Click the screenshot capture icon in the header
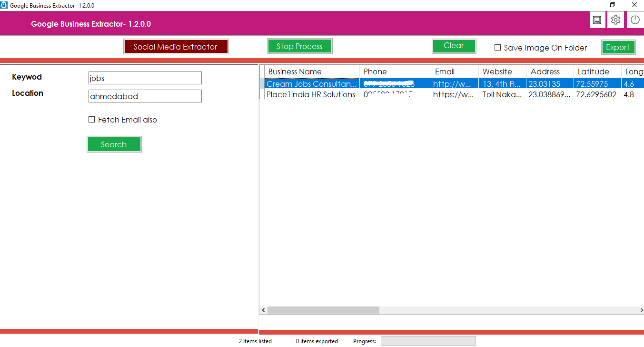644x347 pixels. [597, 20]
